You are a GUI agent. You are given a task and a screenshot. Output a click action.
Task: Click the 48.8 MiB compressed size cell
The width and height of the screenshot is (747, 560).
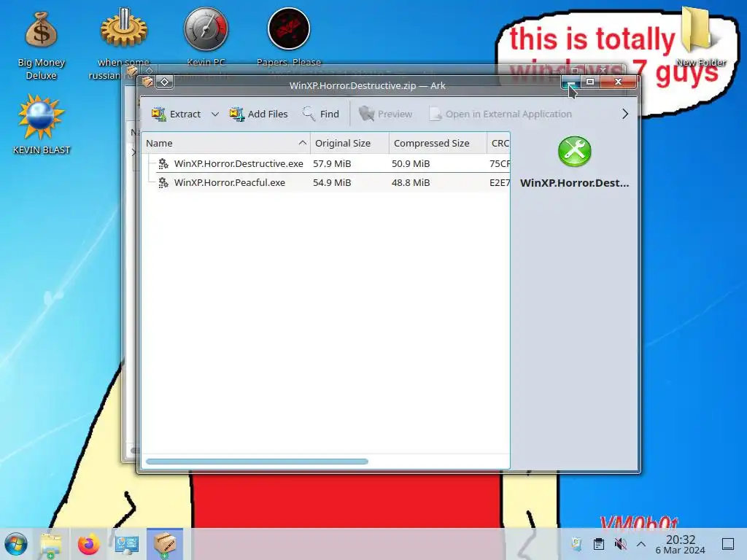click(x=411, y=183)
